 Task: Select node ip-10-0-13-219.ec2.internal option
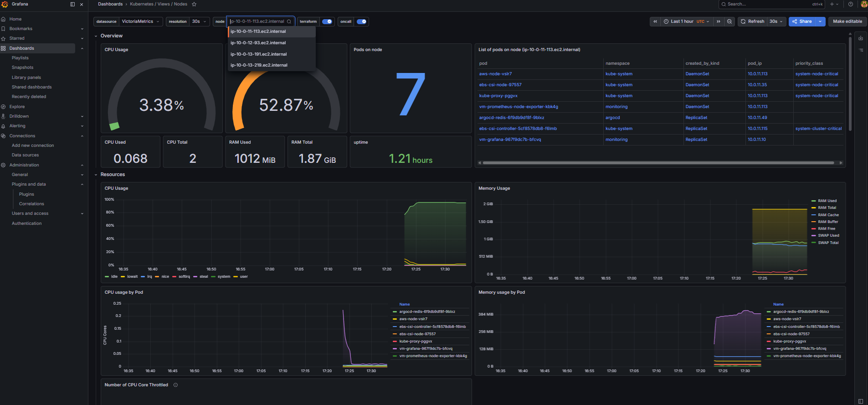pyautogui.click(x=272, y=65)
